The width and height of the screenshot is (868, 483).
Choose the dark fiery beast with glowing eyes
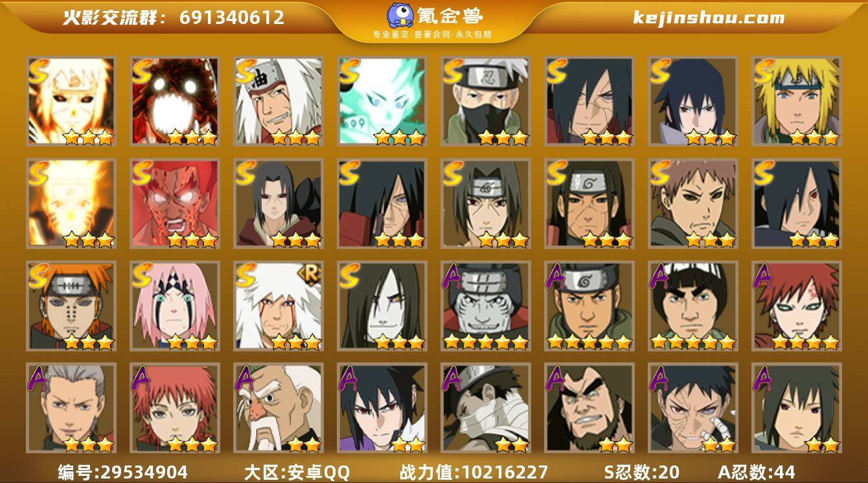[x=174, y=101]
